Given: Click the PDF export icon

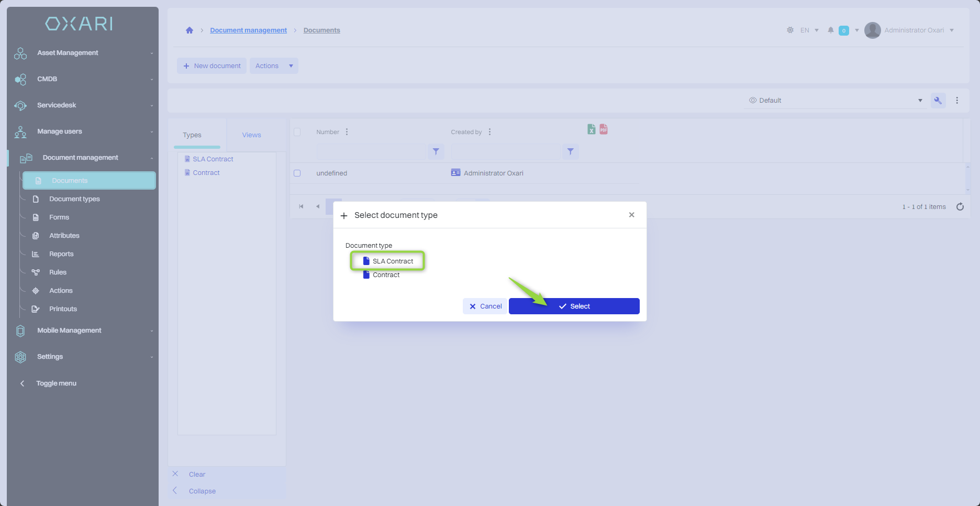Looking at the screenshot, I should click(604, 129).
